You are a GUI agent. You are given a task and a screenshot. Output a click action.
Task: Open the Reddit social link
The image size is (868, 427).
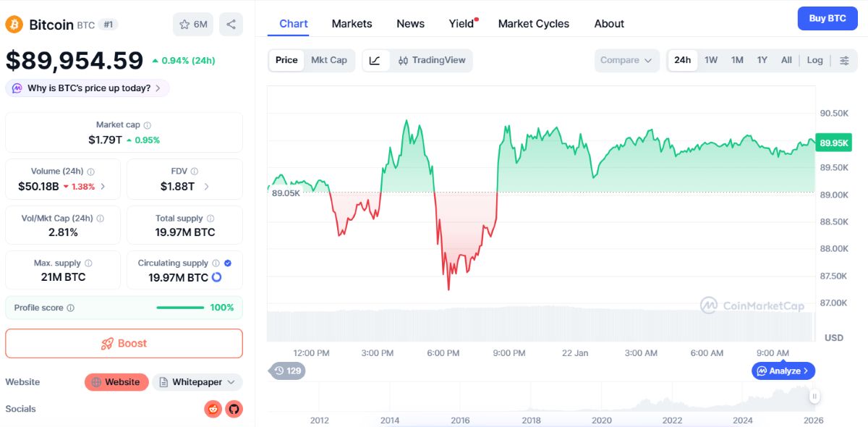pos(213,409)
